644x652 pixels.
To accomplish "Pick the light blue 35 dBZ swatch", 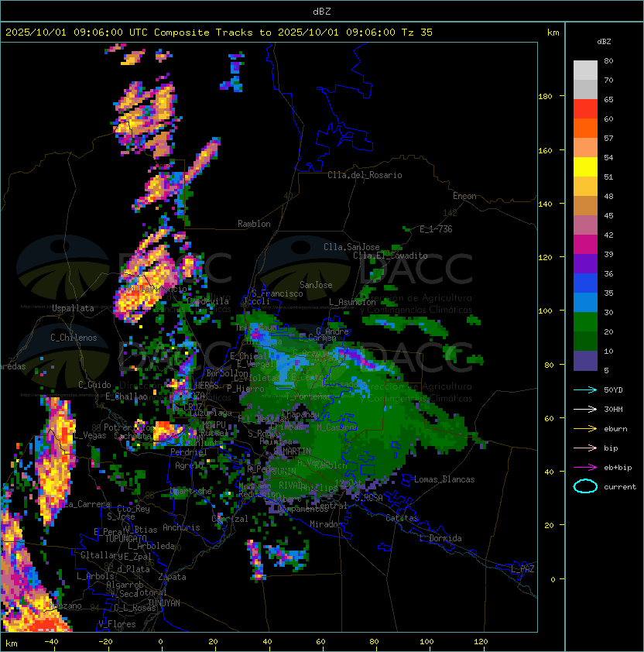I will coord(585,302).
